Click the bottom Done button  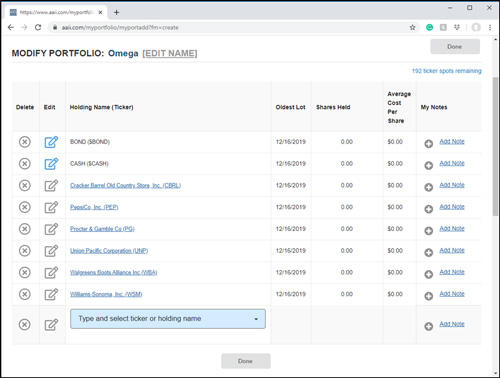click(x=246, y=361)
